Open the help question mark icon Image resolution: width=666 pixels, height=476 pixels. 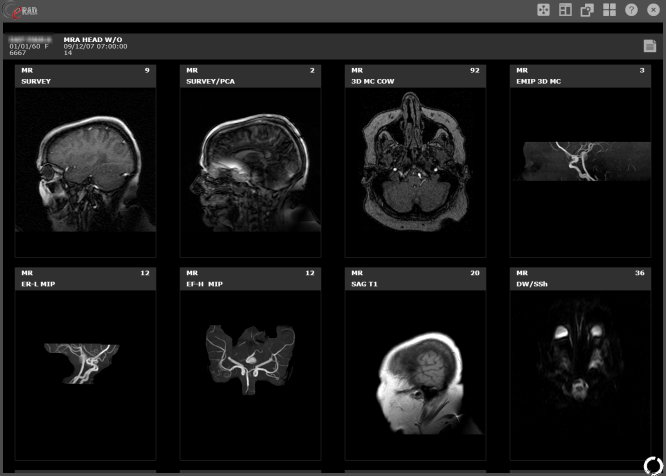631,10
